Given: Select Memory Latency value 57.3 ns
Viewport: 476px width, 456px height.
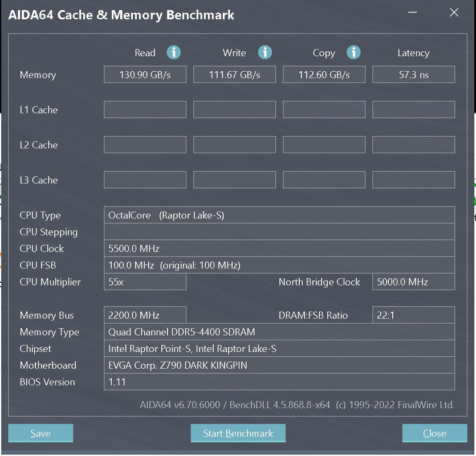Looking at the screenshot, I should pos(413,74).
